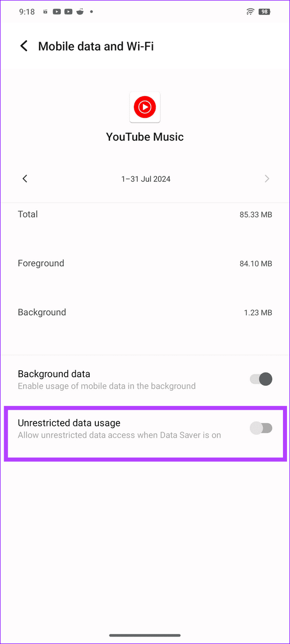290x644 pixels.
Task: View previous month's data usage
Action: [25, 178]
